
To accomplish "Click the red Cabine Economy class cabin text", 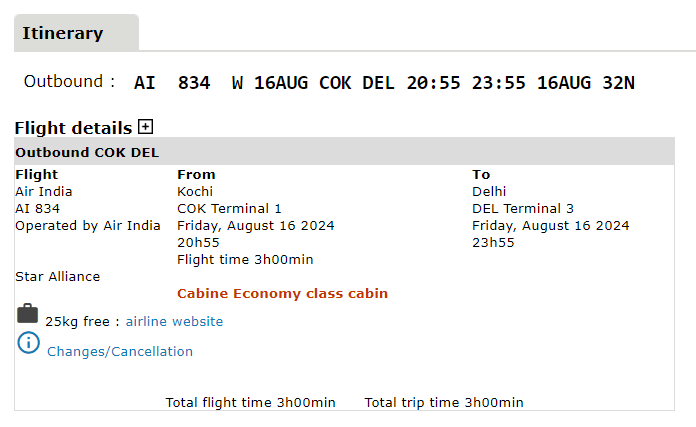I will 282,294.
